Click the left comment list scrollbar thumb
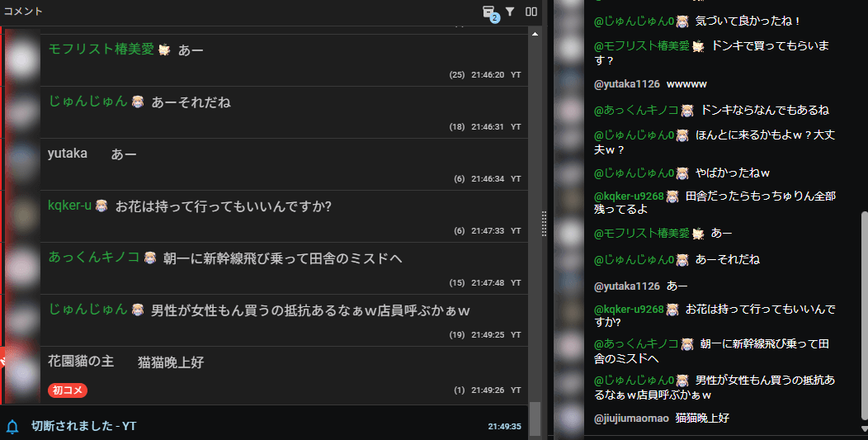The image size is (868, 440). coord(534,419)
